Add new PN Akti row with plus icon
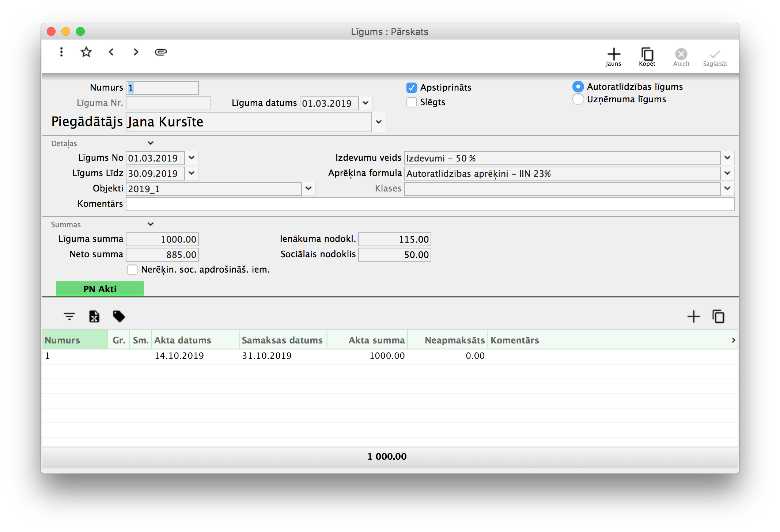This screenshot has width=780, height=532. pyautogui.click(x=693, y=316)
